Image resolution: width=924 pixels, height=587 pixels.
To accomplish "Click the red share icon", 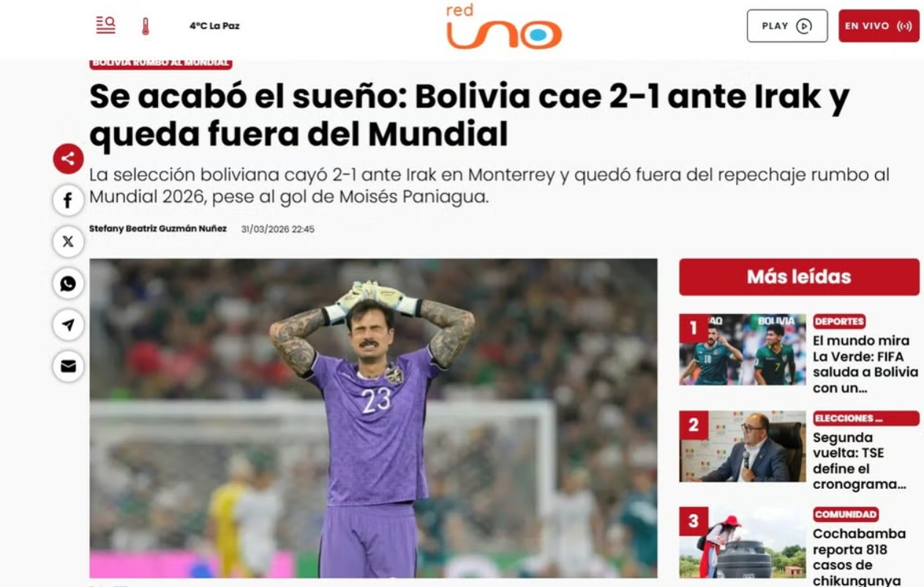I will (x=68, y=159).
